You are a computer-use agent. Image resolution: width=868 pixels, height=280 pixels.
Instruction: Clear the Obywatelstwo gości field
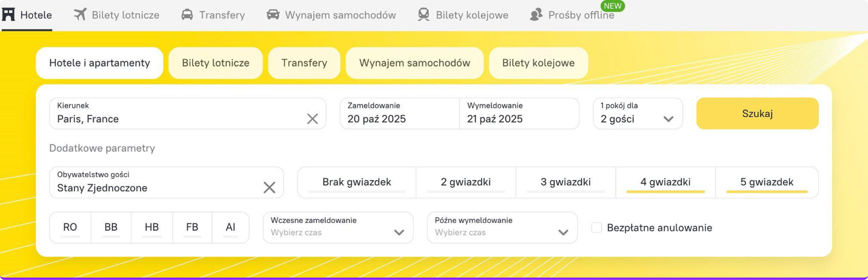click(x=269, y=187)
